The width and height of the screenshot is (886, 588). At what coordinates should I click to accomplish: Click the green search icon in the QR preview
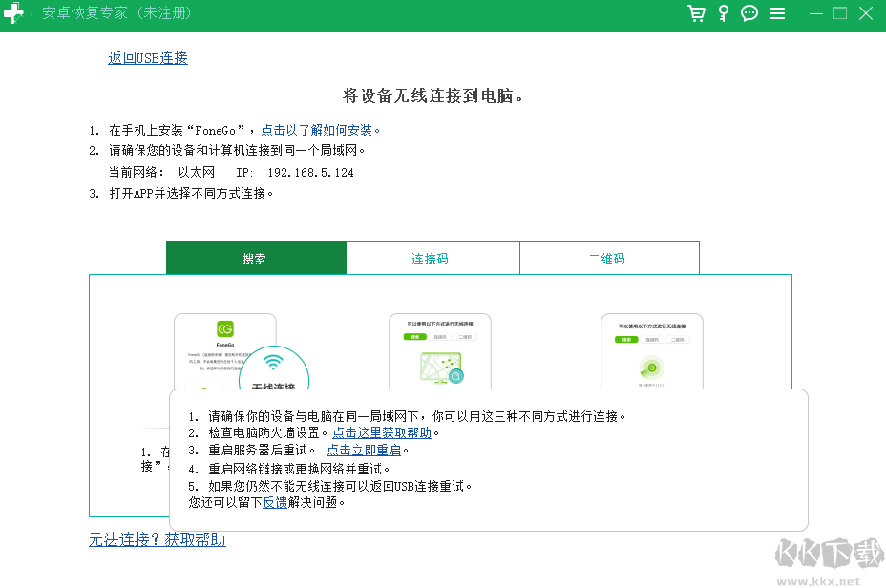[x=654, y=368]
